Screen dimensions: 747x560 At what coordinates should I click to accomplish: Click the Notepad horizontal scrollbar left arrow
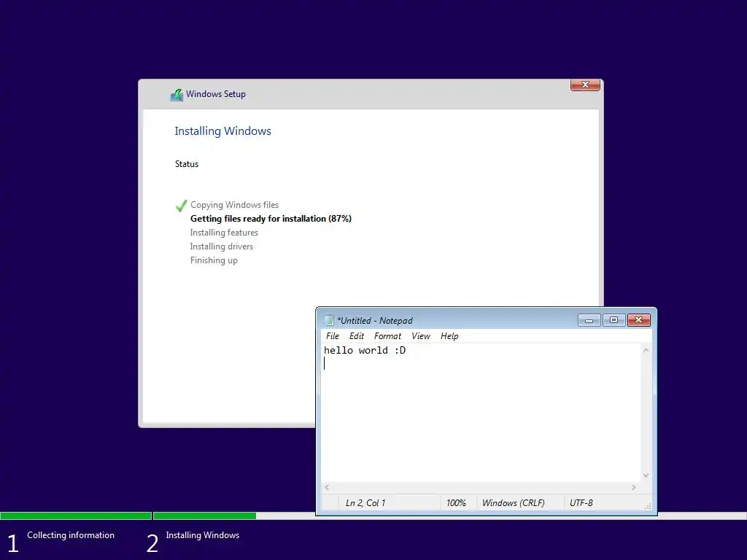(x=327, y=487)
